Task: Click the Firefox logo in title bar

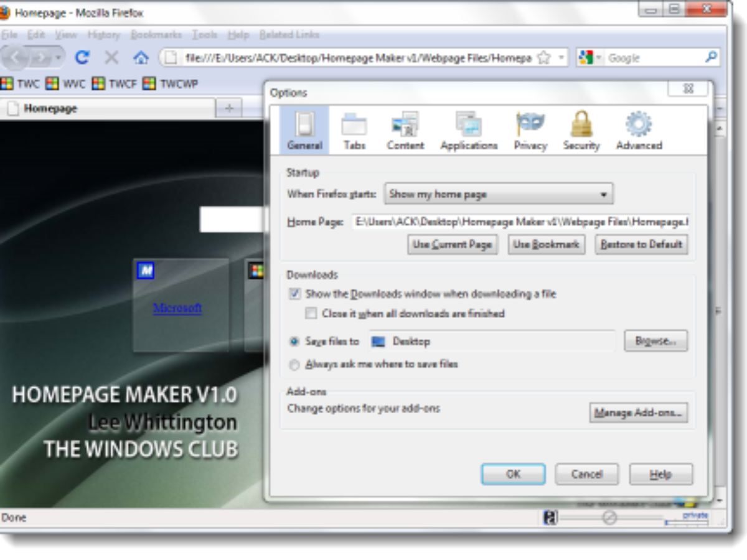Action: 4,12
